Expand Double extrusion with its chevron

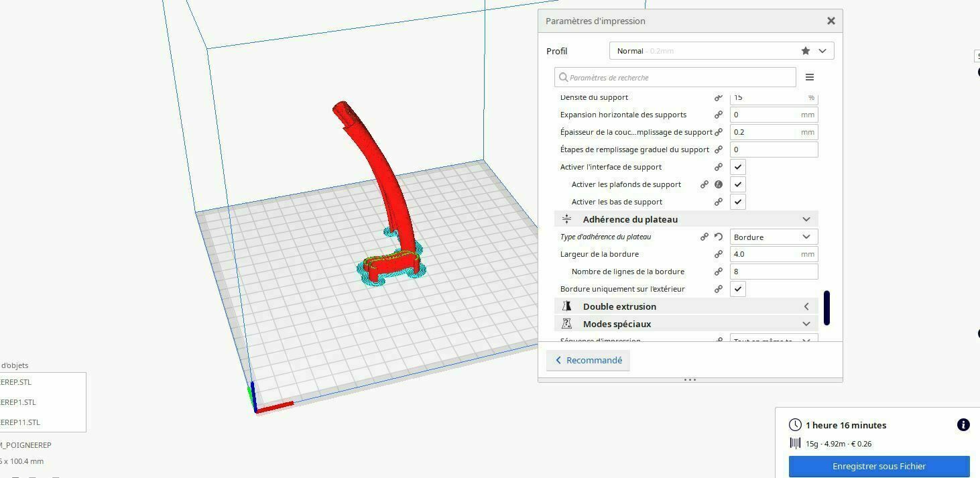[806, 306]
